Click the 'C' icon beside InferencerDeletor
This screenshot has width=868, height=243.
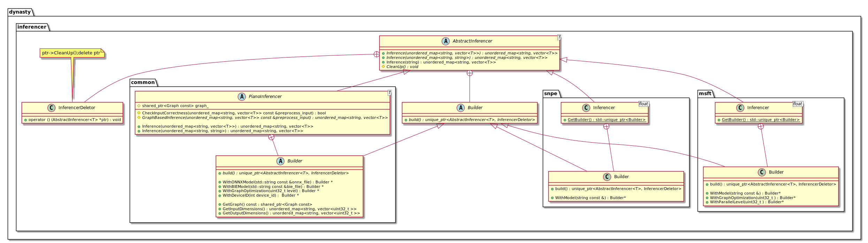(x=51, y=108)
